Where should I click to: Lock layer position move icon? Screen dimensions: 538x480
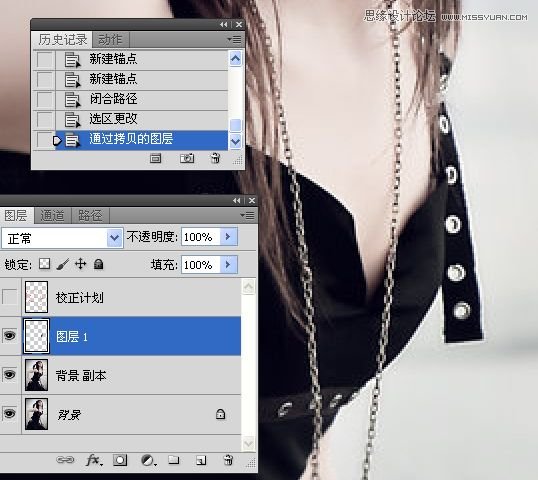(x=81, y=264)
